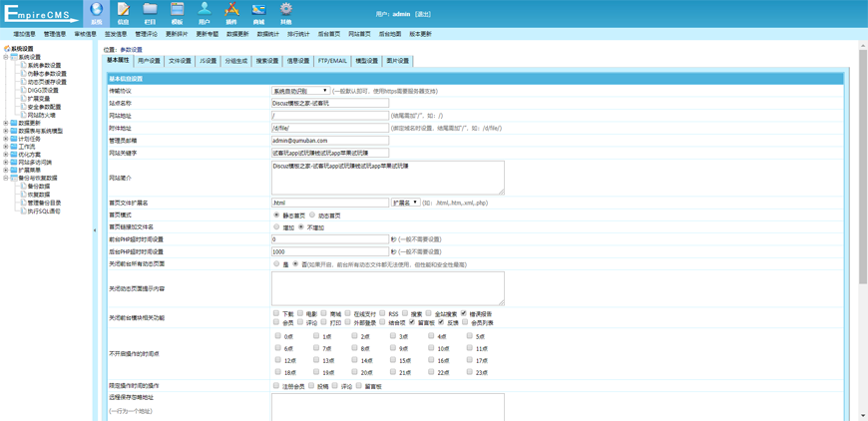
Task: Open the 栏目 folder icon in top navigation
Action: click(150, 9)
